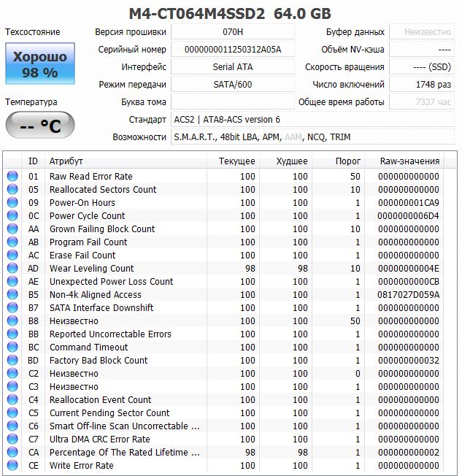The width and height of the screenshot is (462, 476).
Task: Click the status icon for Smart Off-line Scan Uncorrectable
Action: point(12,426)
